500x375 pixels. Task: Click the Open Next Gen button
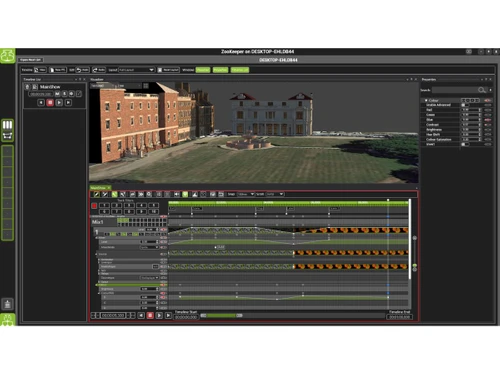point(30,60)
